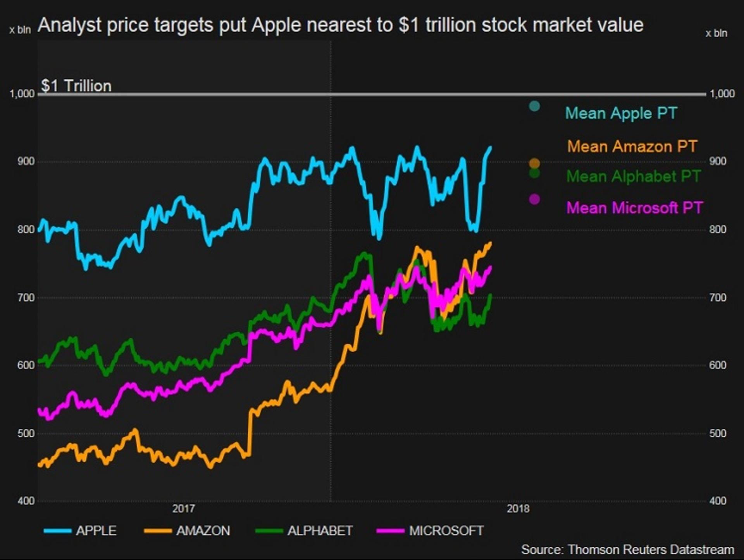
Task: Click the 2018 x-axis marker
Action: pyautogui.click(x=518, y=508)
